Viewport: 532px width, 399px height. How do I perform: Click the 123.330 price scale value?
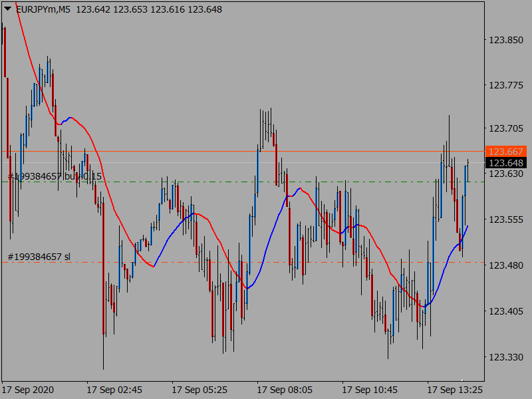click(506, 357)
